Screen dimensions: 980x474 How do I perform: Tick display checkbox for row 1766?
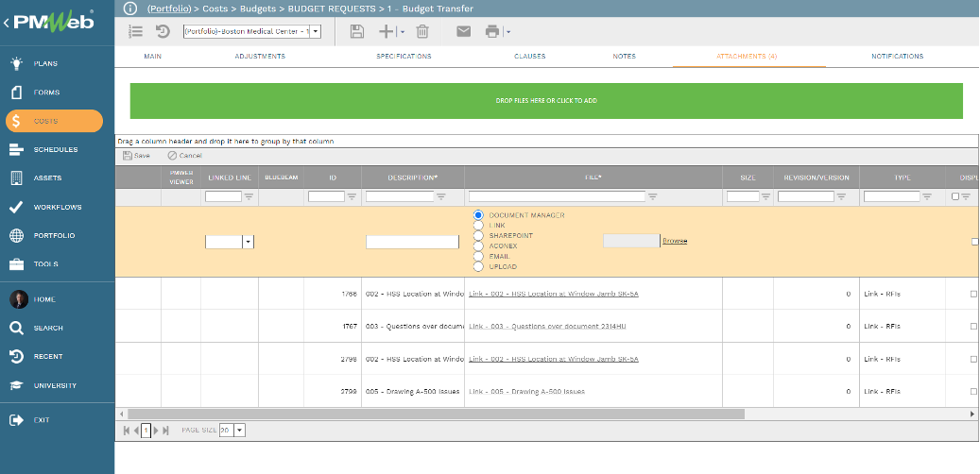click(973, 294)
